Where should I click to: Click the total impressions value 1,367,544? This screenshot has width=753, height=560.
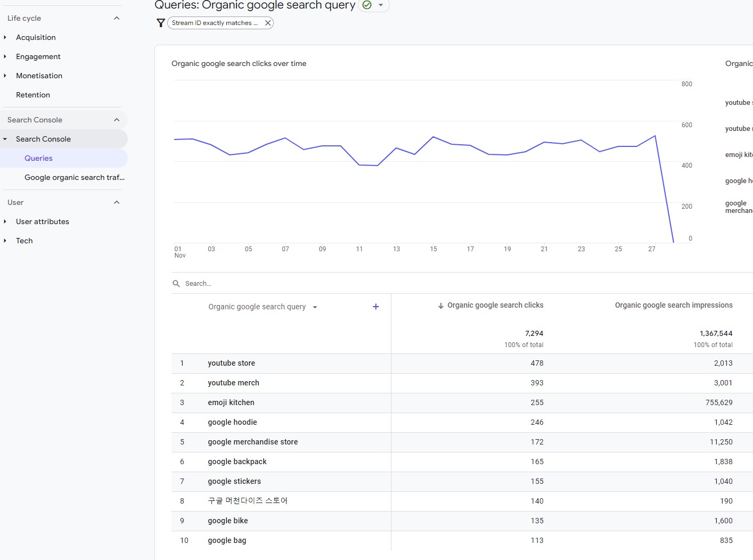(x=716, y=333)
